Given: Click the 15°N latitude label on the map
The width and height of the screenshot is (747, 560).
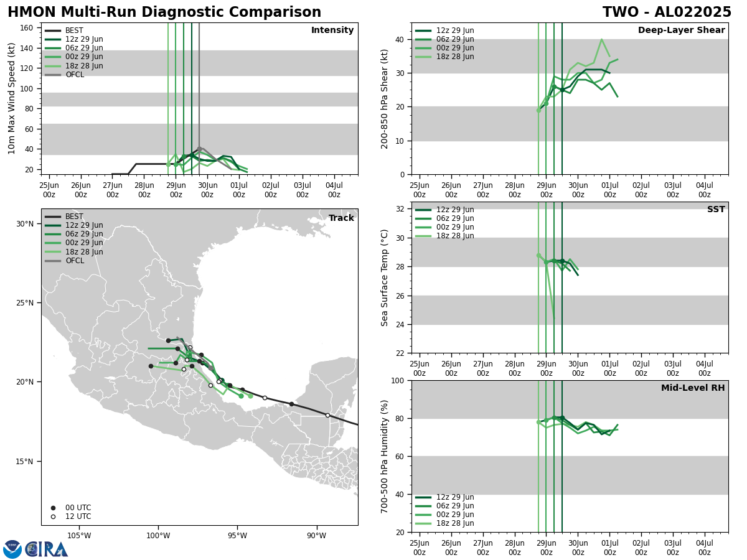Looking at the screenshot, I should click(24, 461).
